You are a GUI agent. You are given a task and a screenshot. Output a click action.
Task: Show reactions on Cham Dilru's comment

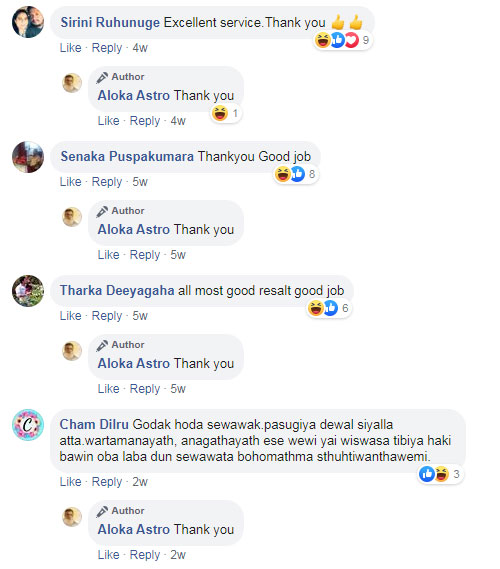pos(440,474)
